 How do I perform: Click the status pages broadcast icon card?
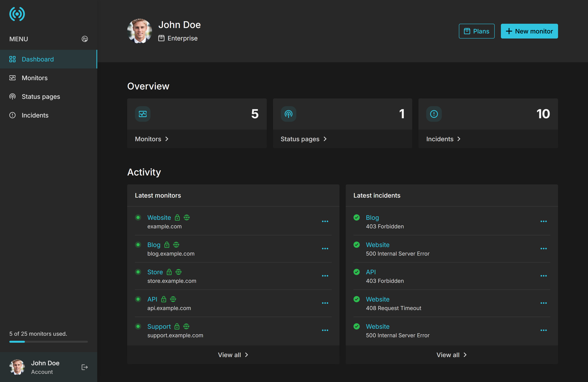click(x=288, y=114)
